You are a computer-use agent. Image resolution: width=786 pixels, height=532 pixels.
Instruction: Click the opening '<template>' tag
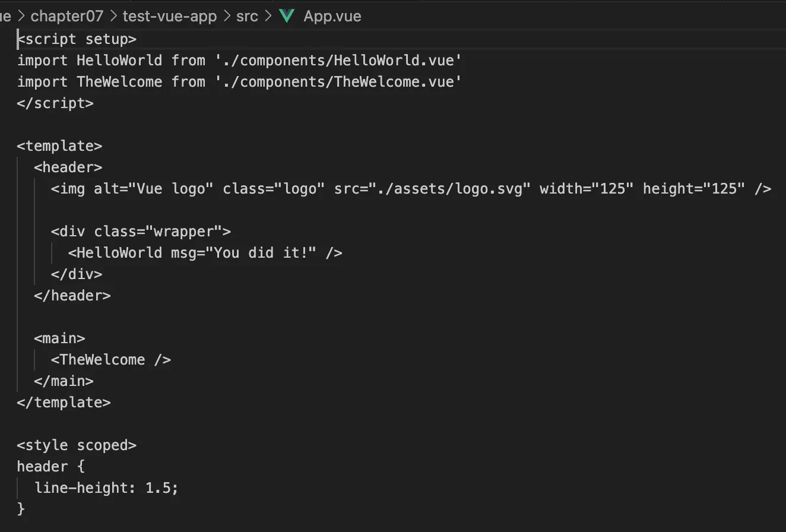click(x=59, y=146)
